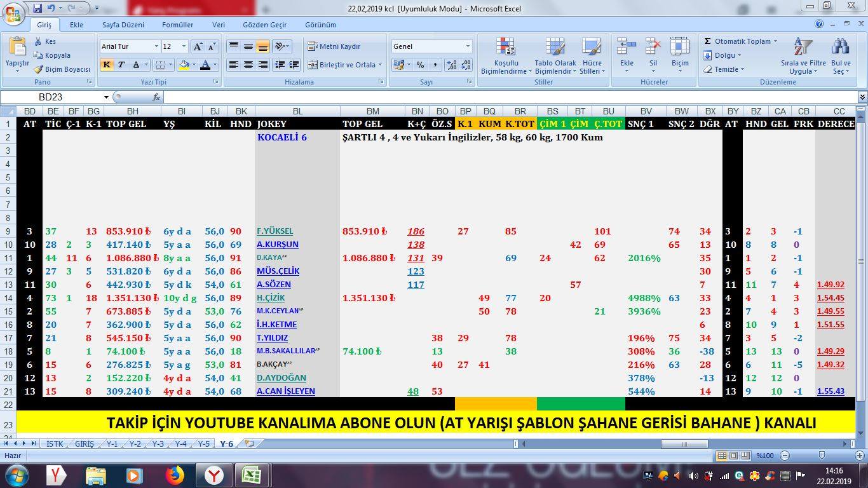
Task: Click the Find and Select binoculars icon
Action: 840,47
